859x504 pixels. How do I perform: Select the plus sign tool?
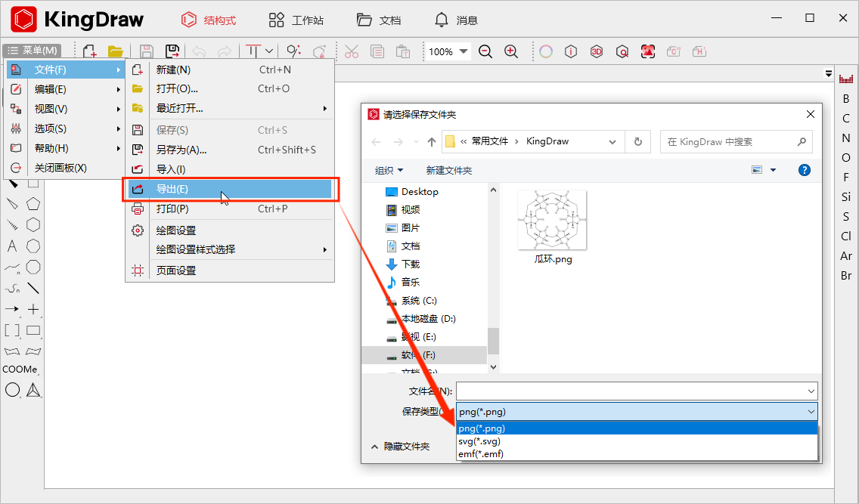[x=33, y=309]
